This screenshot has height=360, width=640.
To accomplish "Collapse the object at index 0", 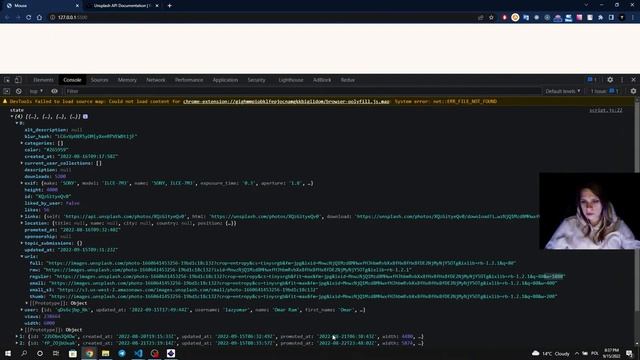I will tap(17, 123).
